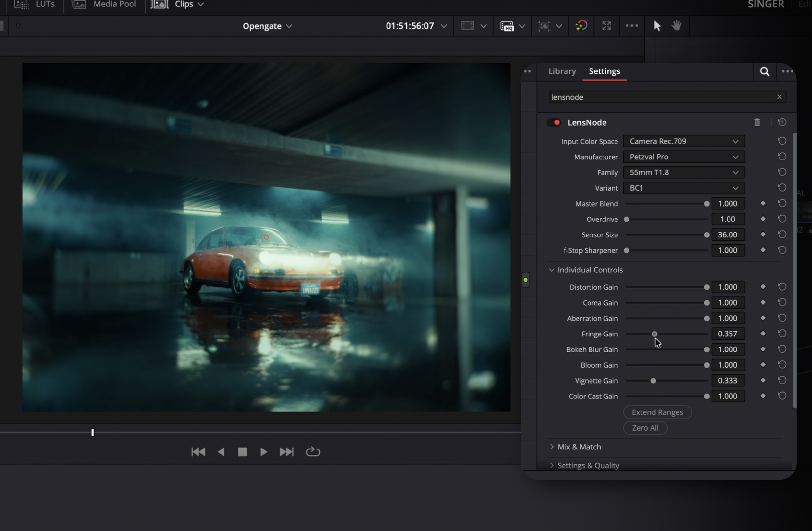Switch to the Library tab
812x531 pixels.
pos(562,71)
